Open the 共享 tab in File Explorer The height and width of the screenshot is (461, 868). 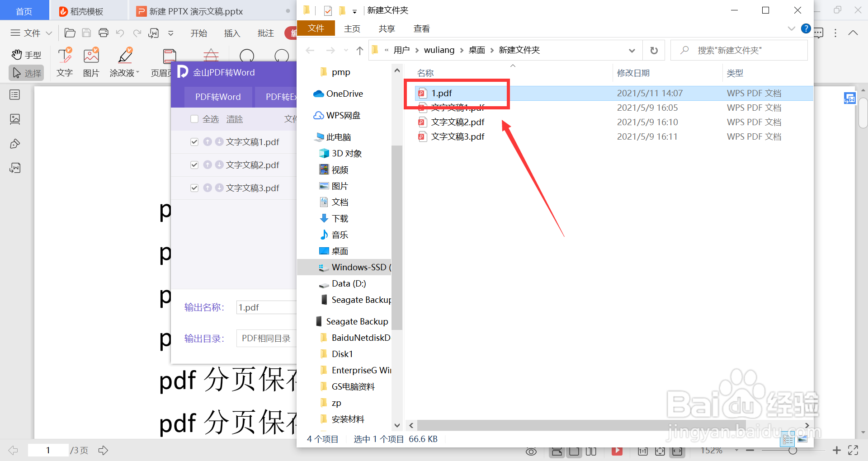tap(387, 28)
